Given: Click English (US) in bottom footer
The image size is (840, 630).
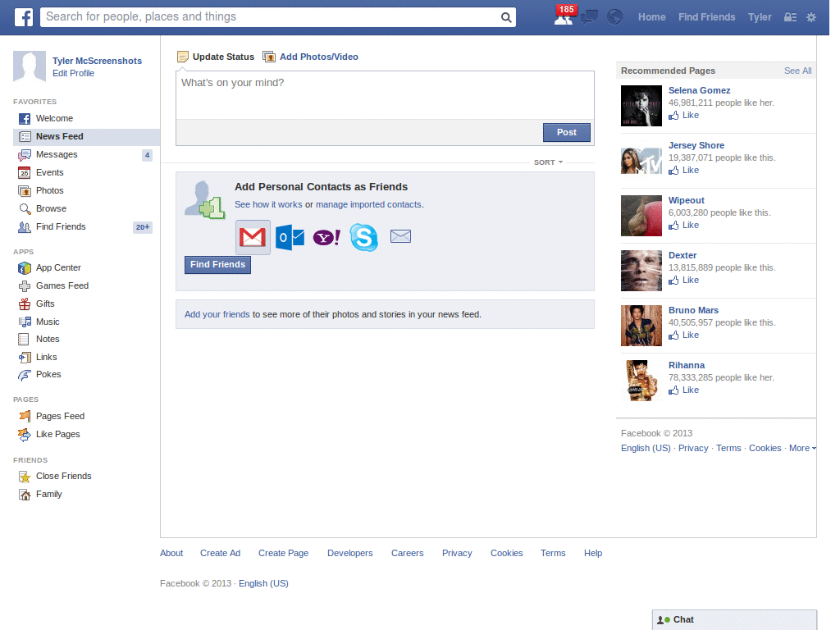Looking at the screenshot, I should pos(263,583).
